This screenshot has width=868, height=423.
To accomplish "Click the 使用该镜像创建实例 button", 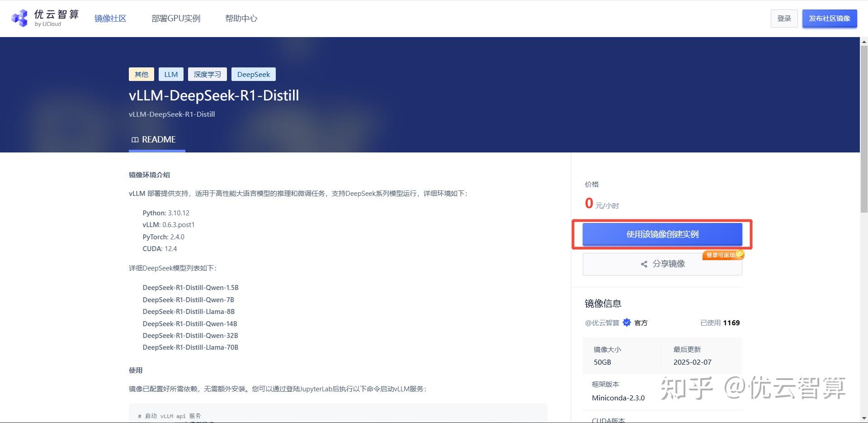I will tap(662, 234).
